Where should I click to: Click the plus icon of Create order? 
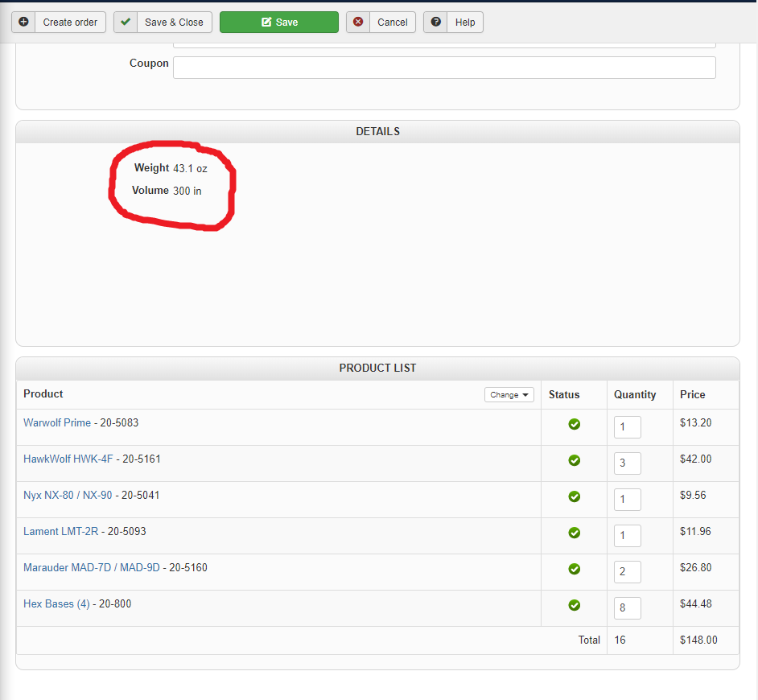point(23,22)
